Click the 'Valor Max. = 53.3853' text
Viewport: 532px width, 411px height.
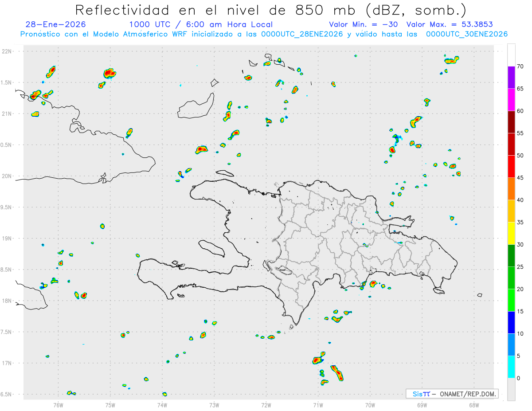pyautogui.click(x=450, y=24)
